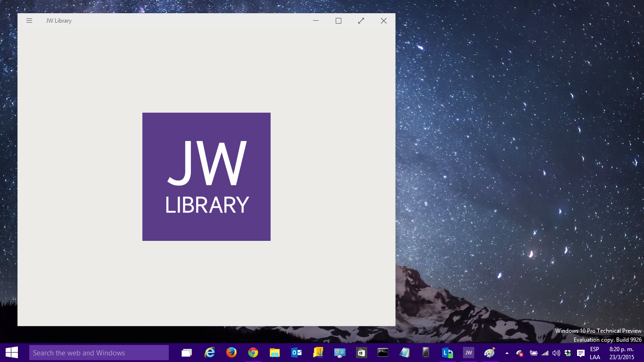Image resolution: width=644 pixels, height=362 pixels.
Task: Select the JW Library taskbar button
Action: click(469, 353)
